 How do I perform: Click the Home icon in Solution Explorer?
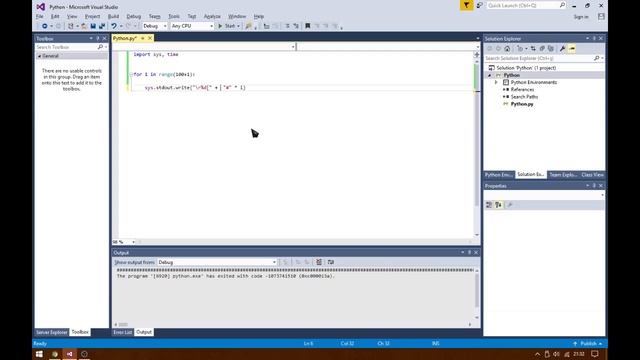pos(507,49)
